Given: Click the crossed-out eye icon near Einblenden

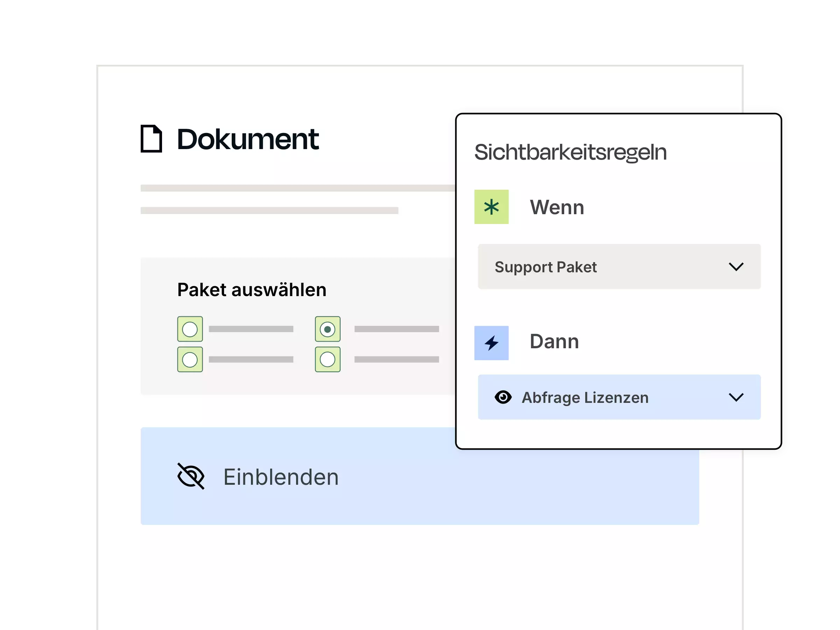Looking at the screenshot, I should click(190, 477).
